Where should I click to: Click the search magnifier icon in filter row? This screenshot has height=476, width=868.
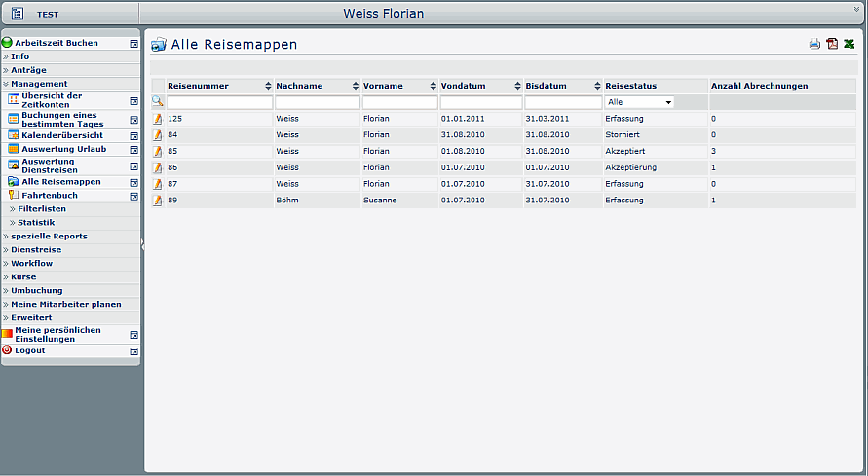tap(158, 102)
